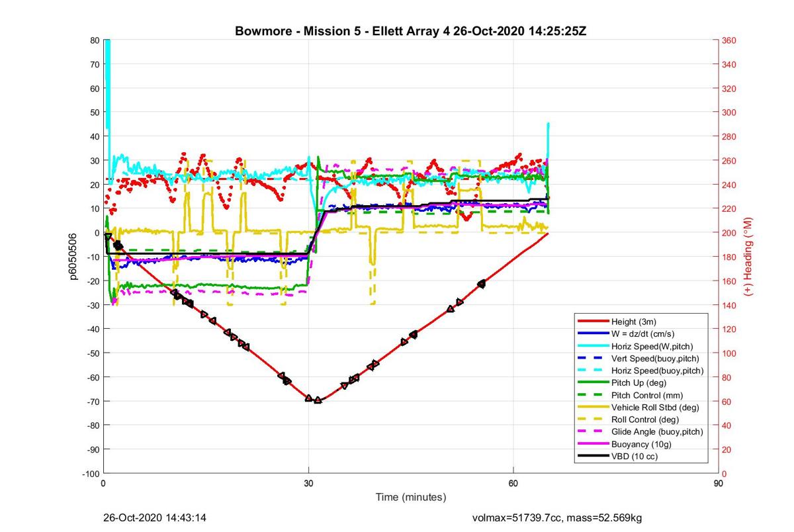The image size is (794, 532).
Task: Select the 'p6050506' left axis label
Action: click(x=75, y=256)
